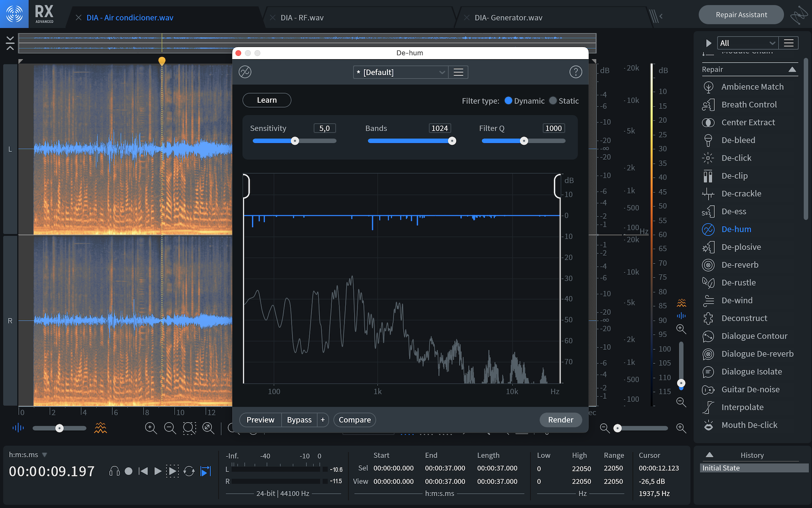The height and width of the screenshot is (508, 812).
Task: Click the Filter Q value field
Action: [x=553, y=128]
